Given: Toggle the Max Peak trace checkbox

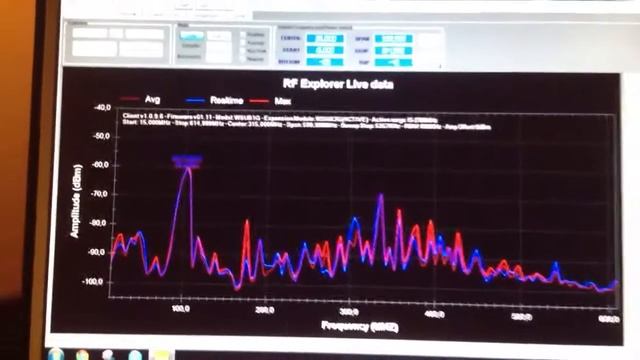Looking at the screenshot, I should click(x=243, y=51).
